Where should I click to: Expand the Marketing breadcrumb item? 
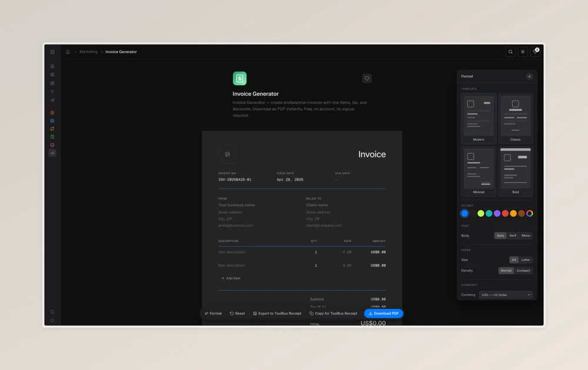tap(89, 52)
